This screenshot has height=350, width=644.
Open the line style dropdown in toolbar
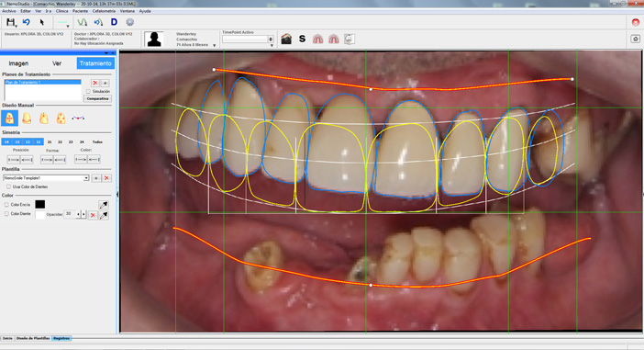(x=68, y=26)
